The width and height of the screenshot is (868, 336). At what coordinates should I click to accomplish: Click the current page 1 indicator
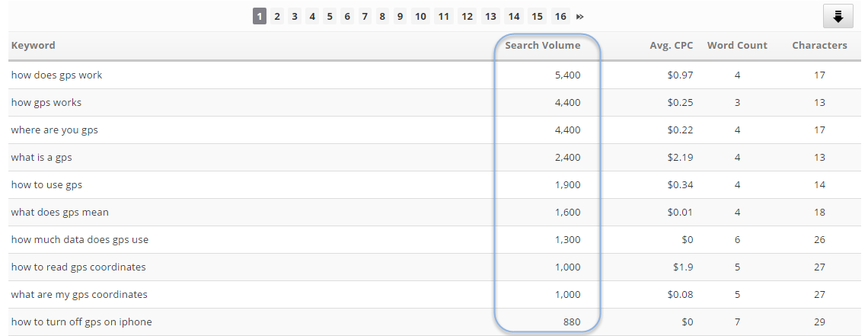click(260, 16)
